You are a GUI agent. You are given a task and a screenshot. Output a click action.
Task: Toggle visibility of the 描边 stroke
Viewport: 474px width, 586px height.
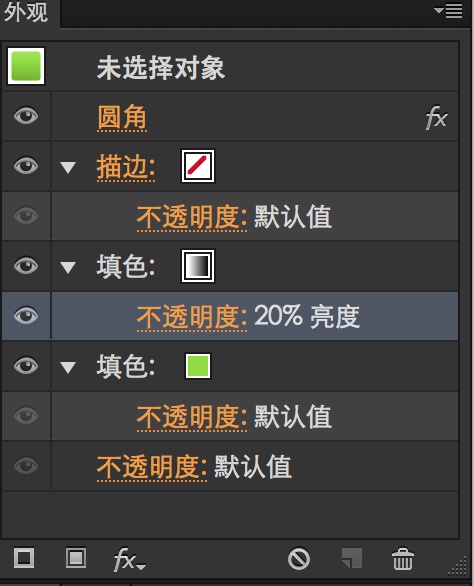pos(26,166)
